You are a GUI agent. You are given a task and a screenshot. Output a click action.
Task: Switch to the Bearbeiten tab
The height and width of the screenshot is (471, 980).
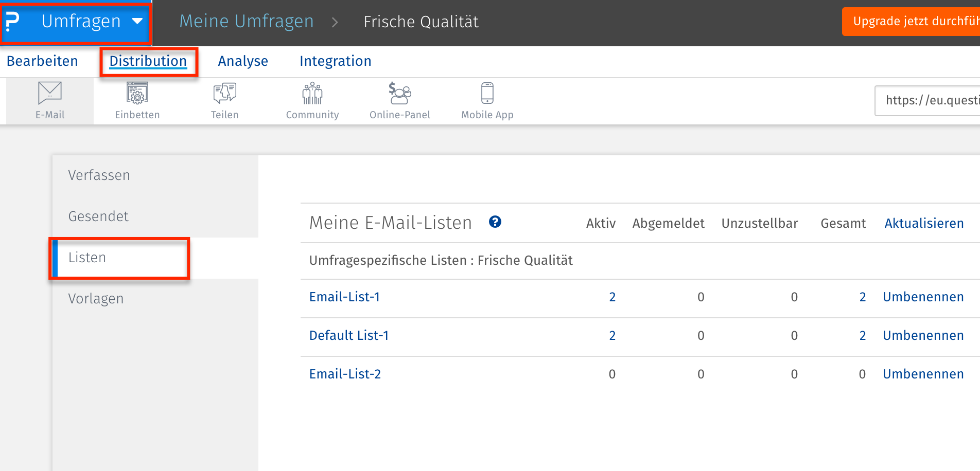pyautogui.click(x=42, y=61)
